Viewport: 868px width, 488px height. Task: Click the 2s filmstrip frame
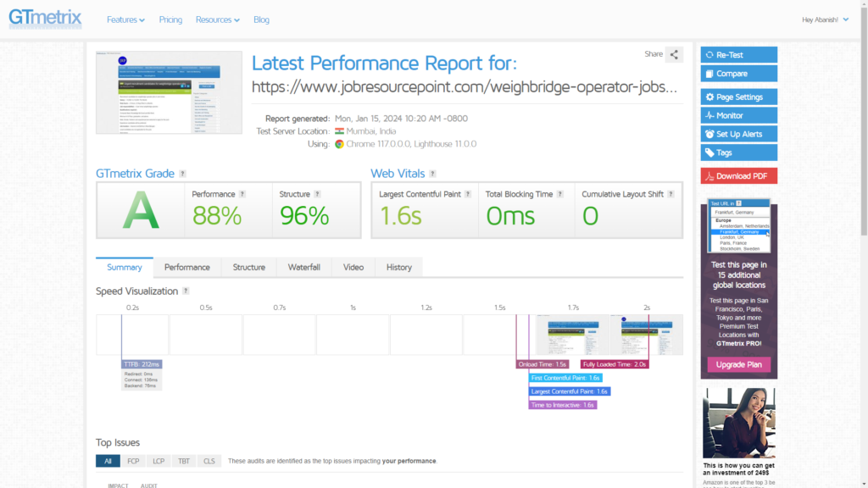(x=647, y=335)
